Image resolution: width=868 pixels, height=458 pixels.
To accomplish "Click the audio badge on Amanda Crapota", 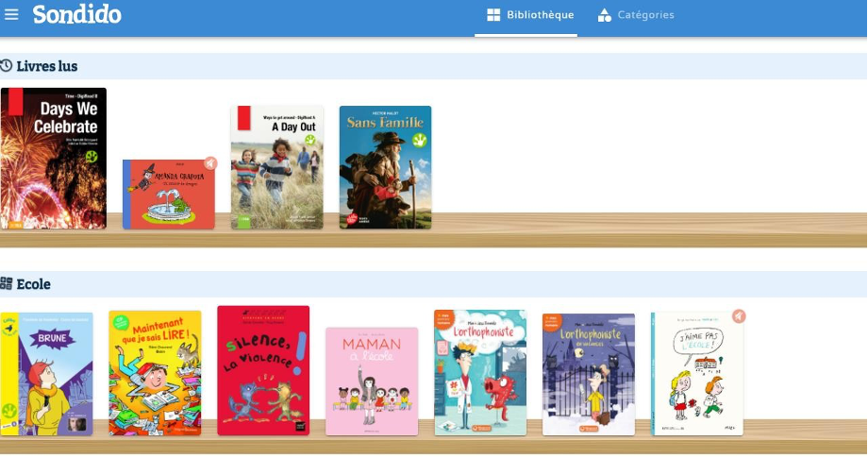I will tap(209, 163).
